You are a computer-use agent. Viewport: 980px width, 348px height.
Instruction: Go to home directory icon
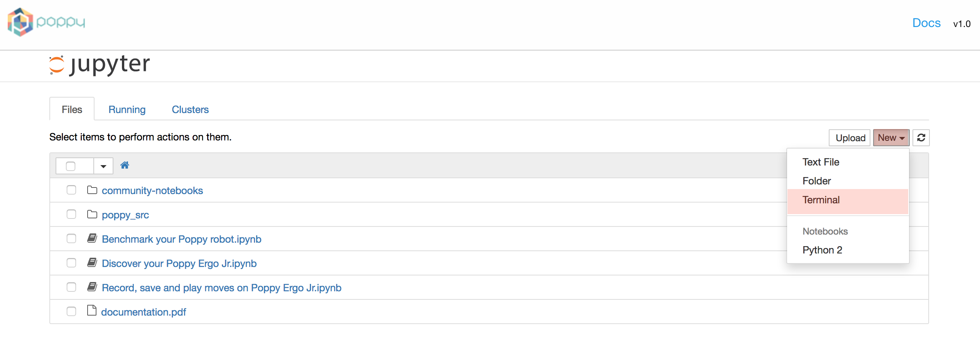pyautogui.click(x=125, y=166)
